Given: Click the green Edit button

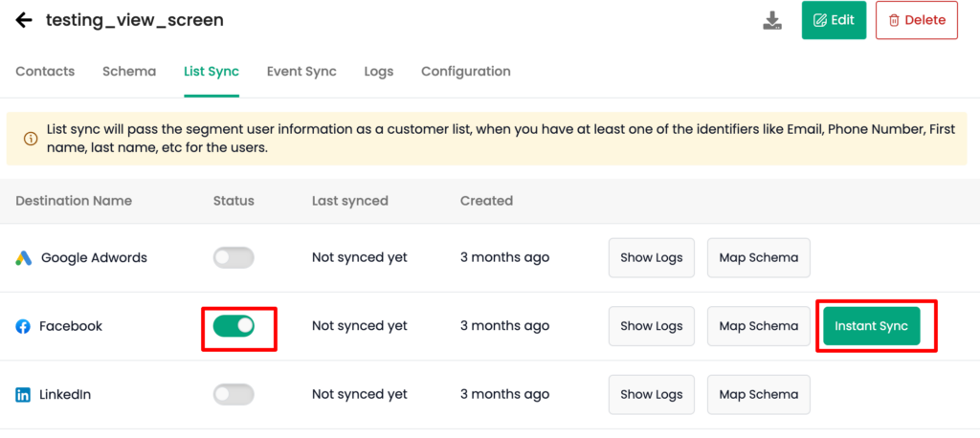Looking at the screenshot, I should click(834, 20).
